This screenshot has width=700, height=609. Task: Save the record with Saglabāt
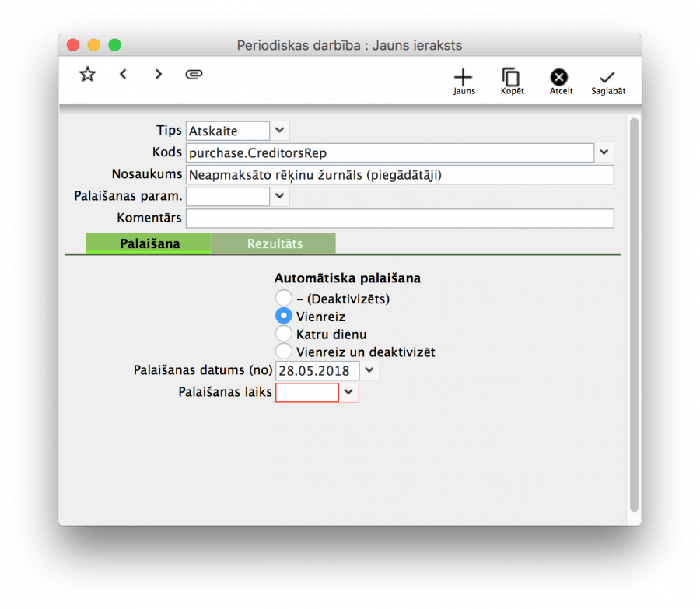(x=607, y=78)
